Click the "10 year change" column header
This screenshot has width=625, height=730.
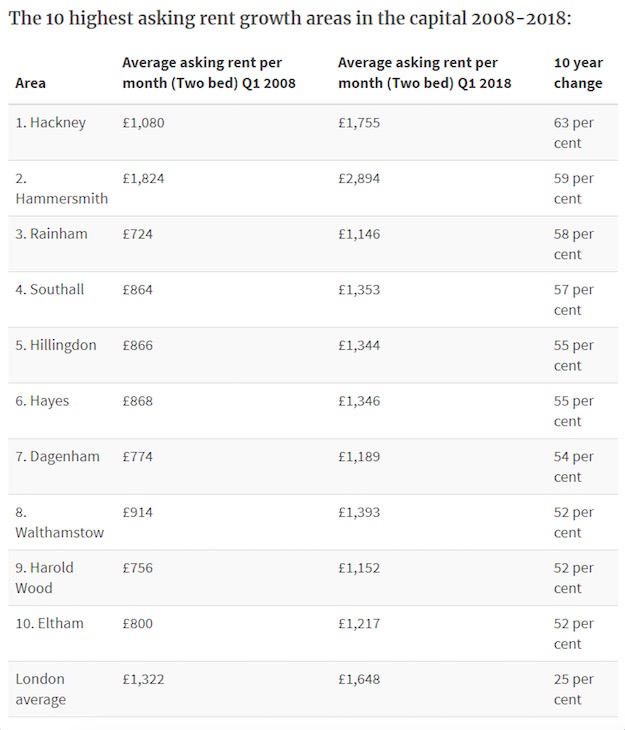[x=578, y=73]
